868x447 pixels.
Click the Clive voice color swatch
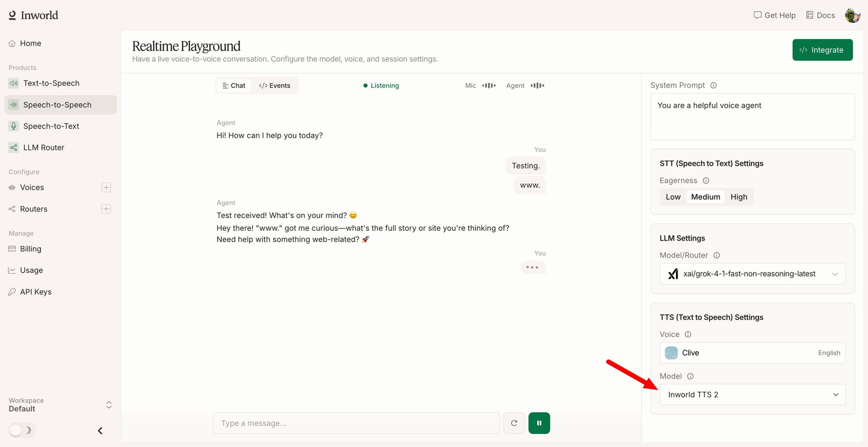[671, 353]
